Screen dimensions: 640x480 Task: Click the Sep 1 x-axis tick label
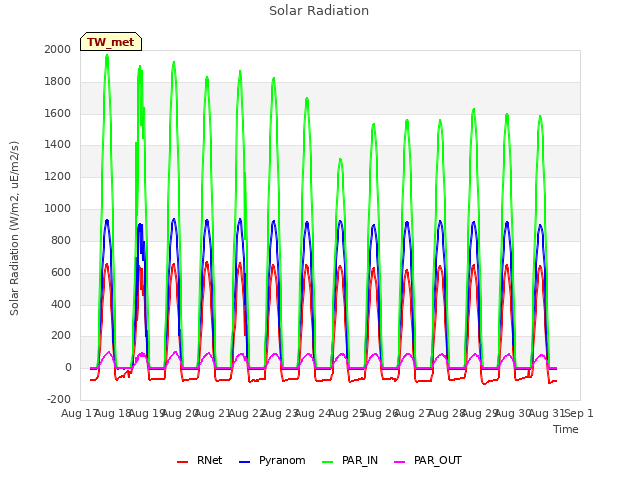click(x=579, y=413)
